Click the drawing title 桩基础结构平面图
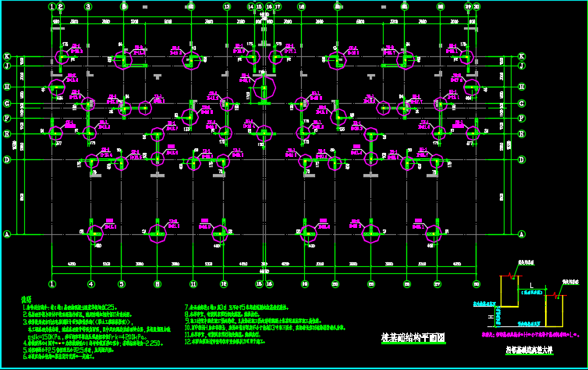This screenshot has height=370, width=588. point(413,337)
